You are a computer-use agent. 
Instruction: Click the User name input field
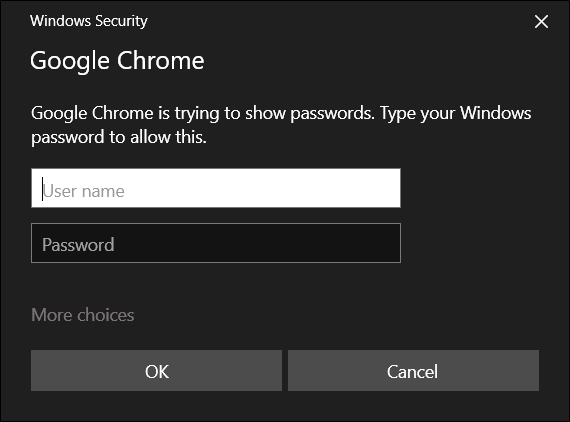[216, 188]
